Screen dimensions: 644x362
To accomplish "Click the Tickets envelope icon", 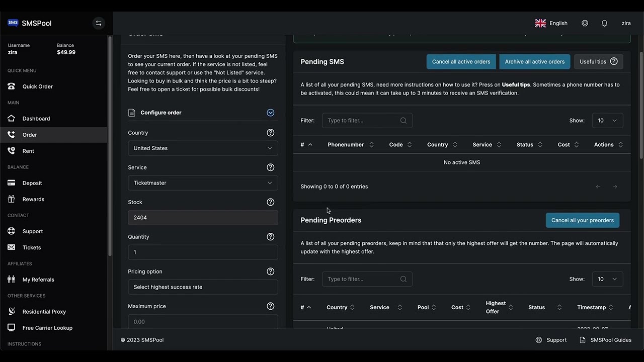I will point(12,247).
